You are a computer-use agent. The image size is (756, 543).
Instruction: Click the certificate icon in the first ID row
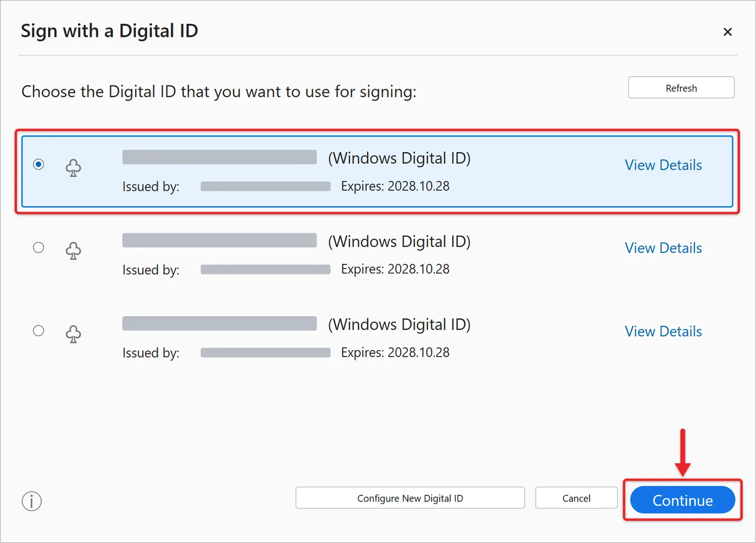(73, 168)
